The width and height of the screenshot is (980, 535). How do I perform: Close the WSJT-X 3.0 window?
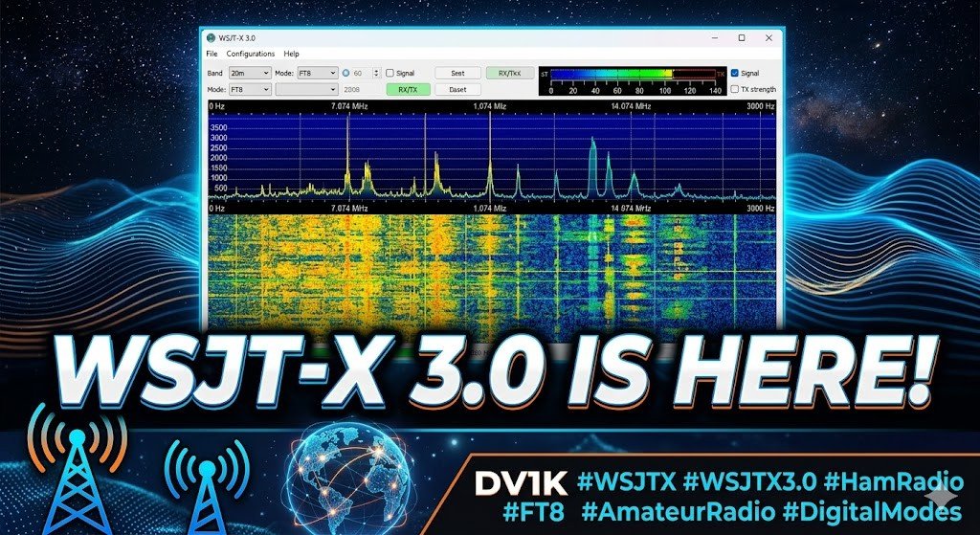coord(768,38)
